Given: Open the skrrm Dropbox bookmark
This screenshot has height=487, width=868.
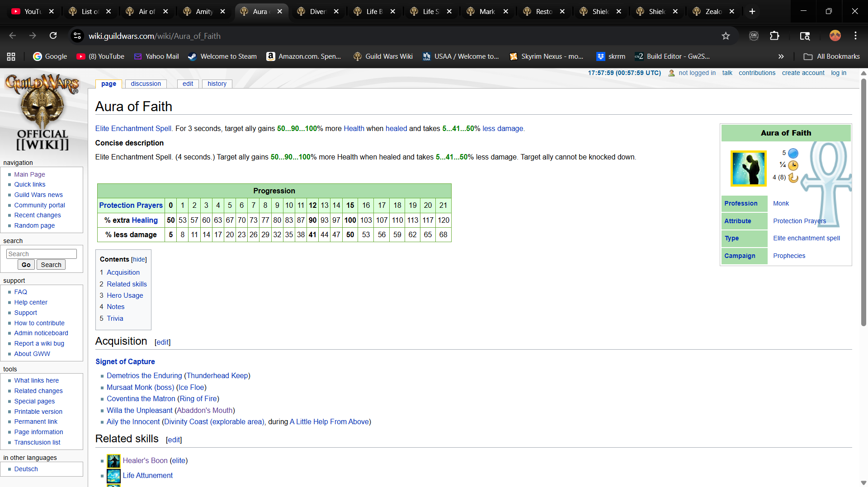Looking at the screenshot, I should (x=611, y=56).
